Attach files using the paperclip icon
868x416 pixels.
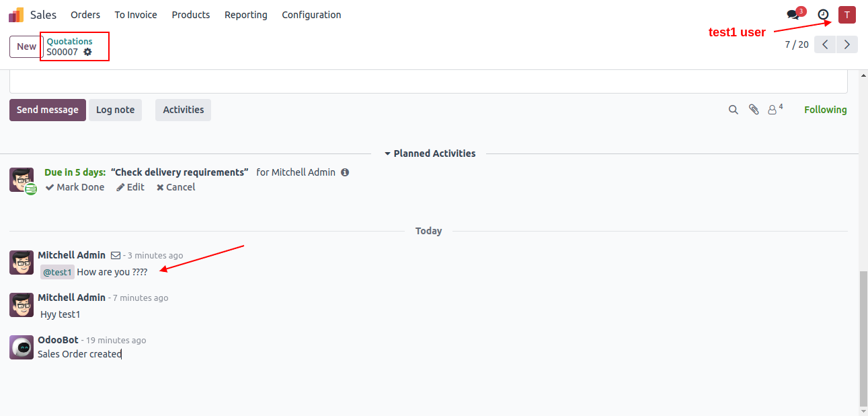tap(754, 110)
